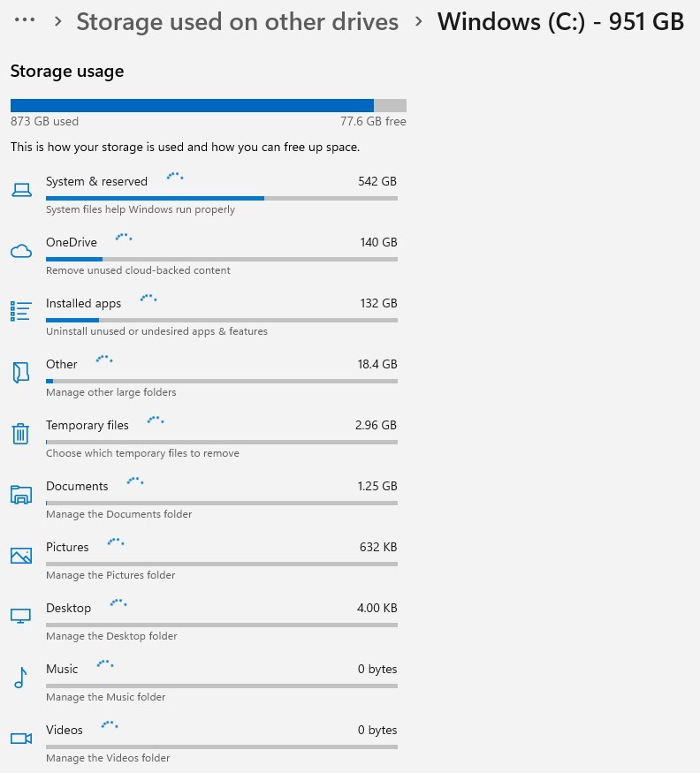Click Manage the Videos folder text
This screenshot has width=700, height=773.
108,758
